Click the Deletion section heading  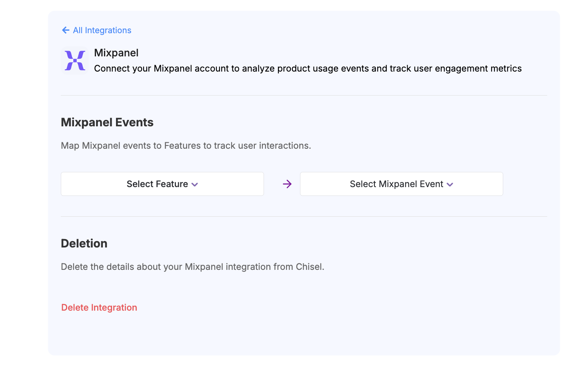(84, 243)
